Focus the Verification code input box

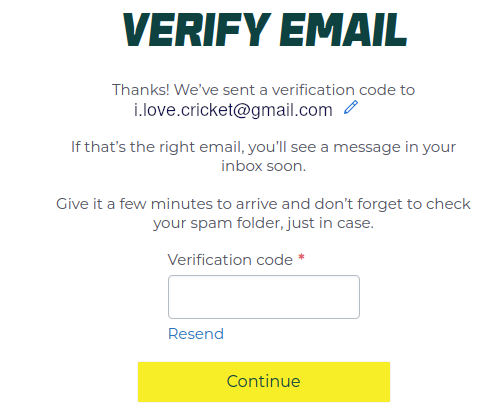tap(264, 297)
